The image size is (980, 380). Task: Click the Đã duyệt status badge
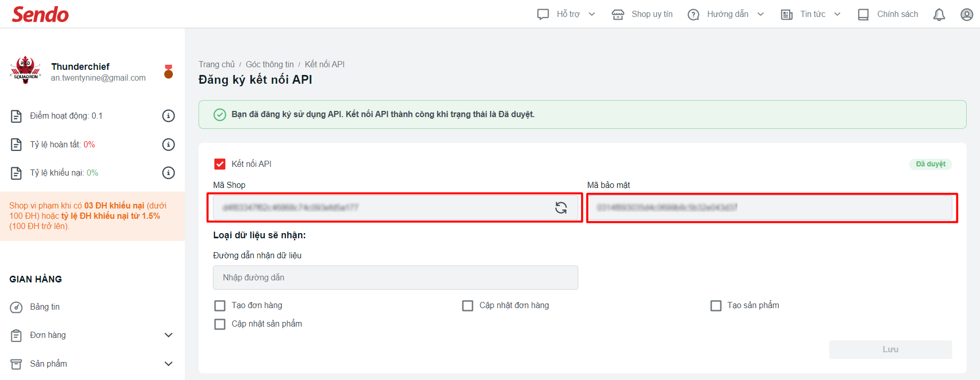click(x=931, y=164)
